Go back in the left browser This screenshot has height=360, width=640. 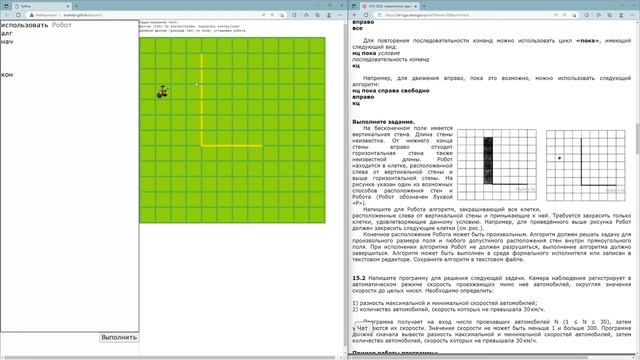click(7, 15)
